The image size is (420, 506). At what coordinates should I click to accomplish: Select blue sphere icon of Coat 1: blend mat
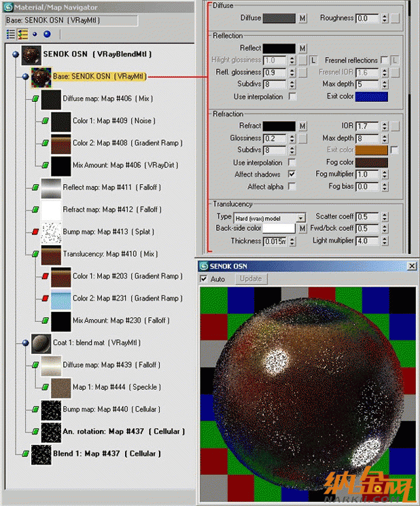click(x=26, y=343)
